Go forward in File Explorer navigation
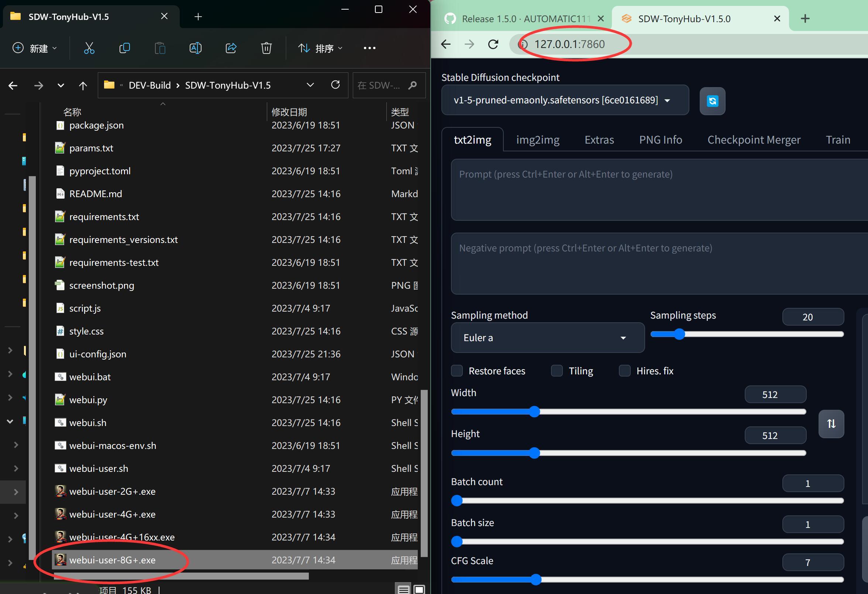 tap(38, 86)
